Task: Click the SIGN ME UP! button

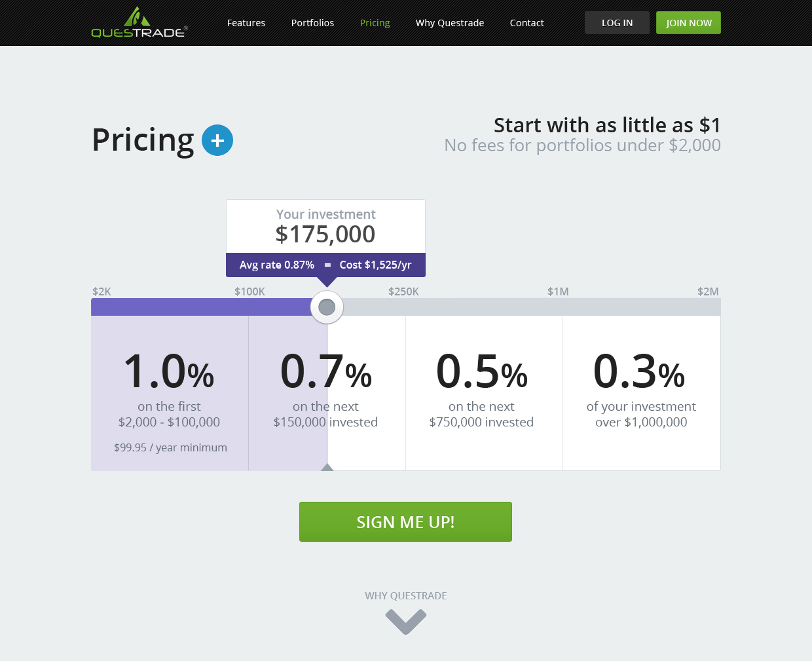Action: click(405, 522)
